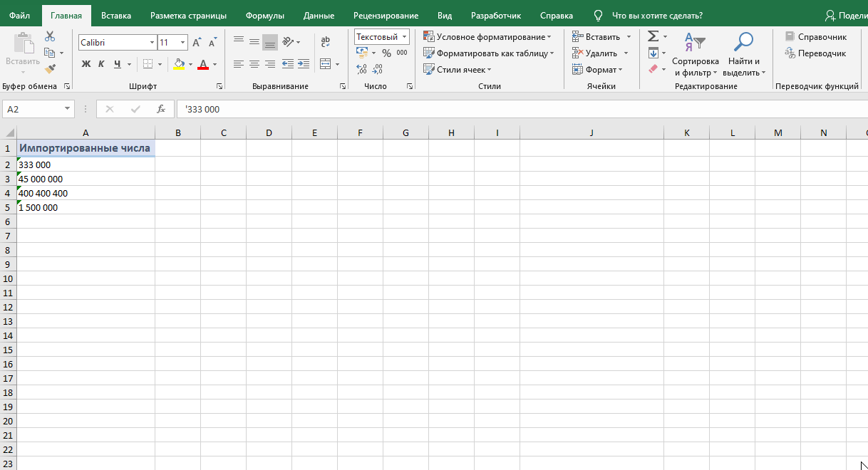The height and width of the screenshot is (470, 868).
Task: Open Условное форматирование dropdown
Action: pyautogui.click(x=488, y=37)
